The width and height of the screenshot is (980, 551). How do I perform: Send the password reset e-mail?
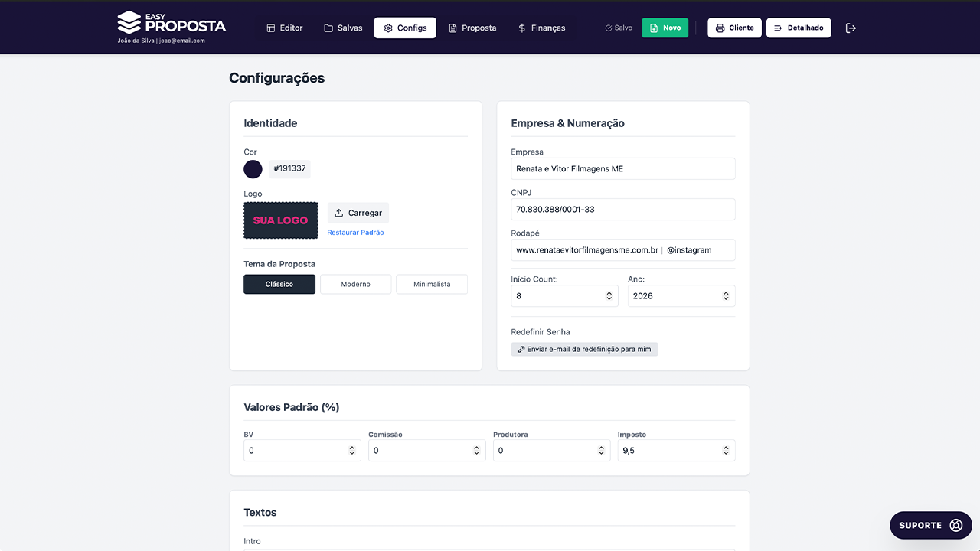(584, 349)
